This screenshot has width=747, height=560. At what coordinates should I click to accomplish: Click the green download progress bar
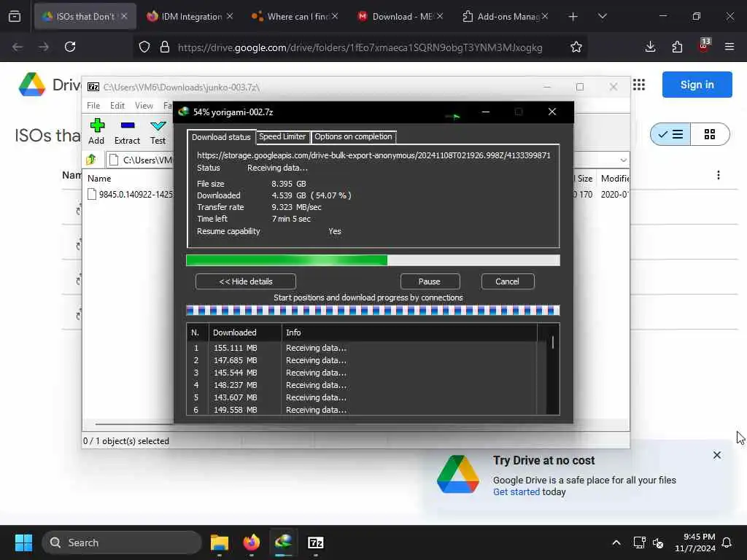(x=373, y=260)
